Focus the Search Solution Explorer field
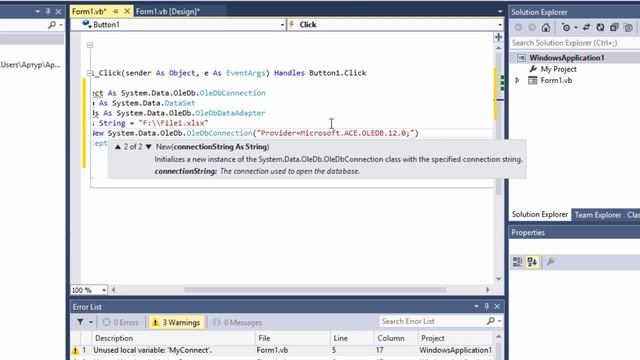 pyautogui.click(x=574, y=43)
